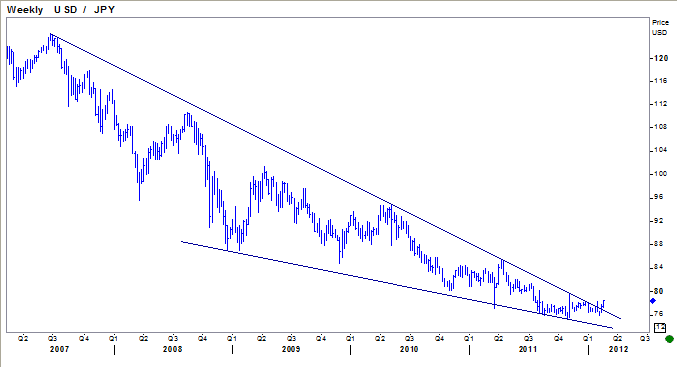
Task: Select the lower support trendline
Action: (x=397, y=285)
